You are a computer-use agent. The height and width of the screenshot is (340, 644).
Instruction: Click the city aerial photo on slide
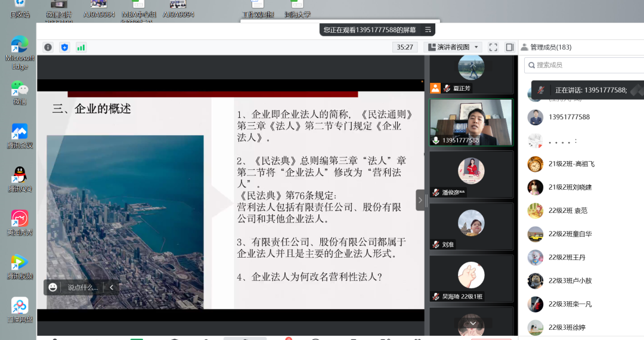pyautogui.click(x=125, y=222)
